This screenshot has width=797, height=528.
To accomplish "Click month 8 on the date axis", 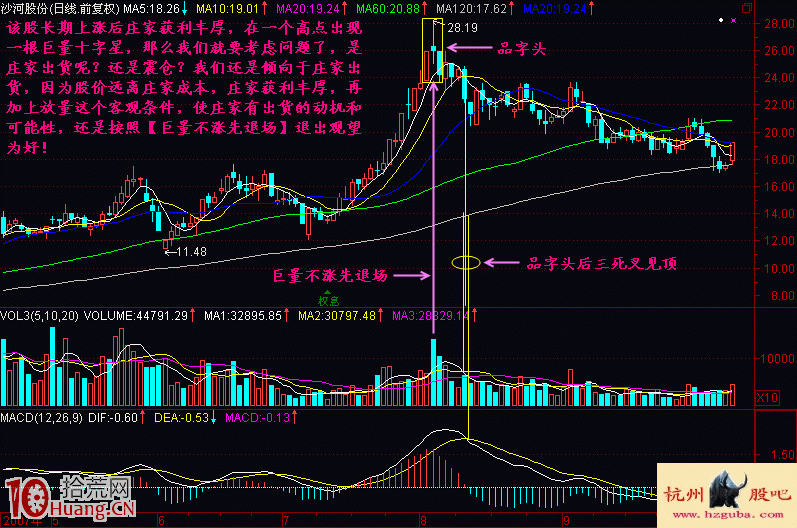I will pos(423,521).
